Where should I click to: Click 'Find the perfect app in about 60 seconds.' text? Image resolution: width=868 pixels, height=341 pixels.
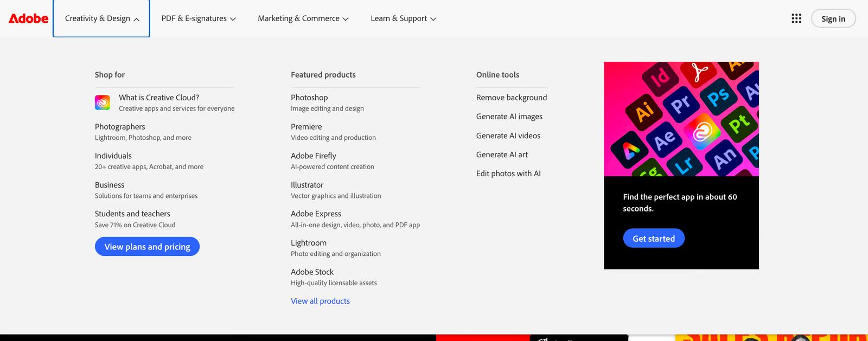[x=680, y=203]
